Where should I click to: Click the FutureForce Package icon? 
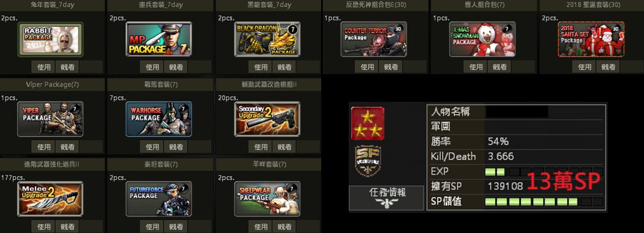(x=158, y=199)
